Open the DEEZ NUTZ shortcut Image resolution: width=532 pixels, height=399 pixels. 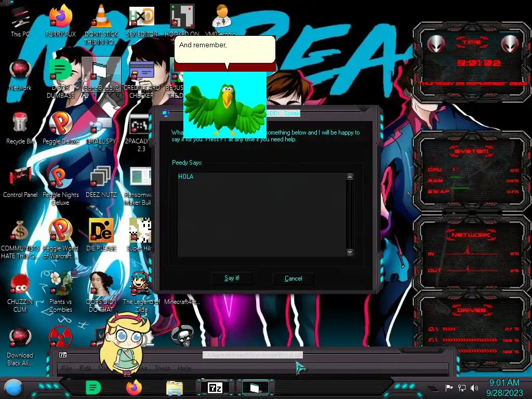(101, 182)
